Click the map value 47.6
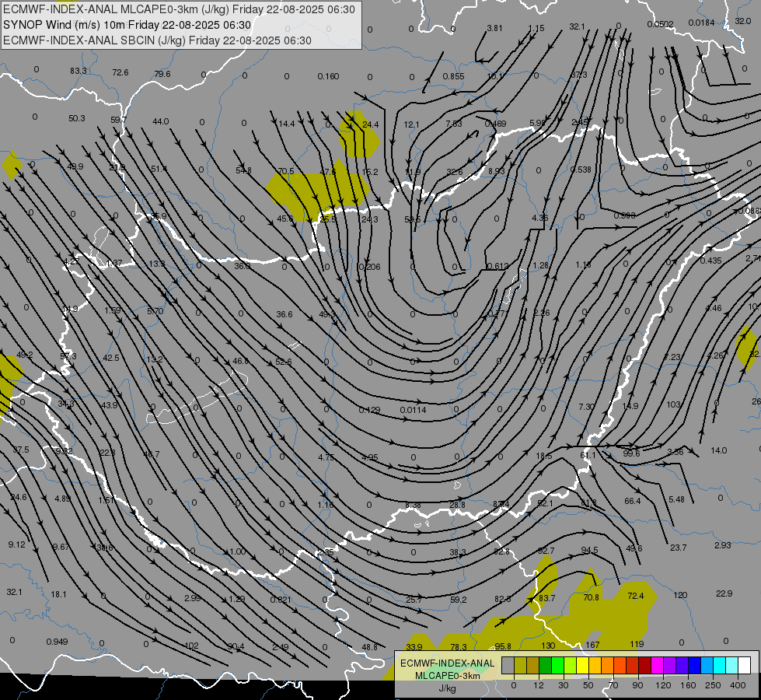The height and width of the screenshot is (700, 761). 327,171
